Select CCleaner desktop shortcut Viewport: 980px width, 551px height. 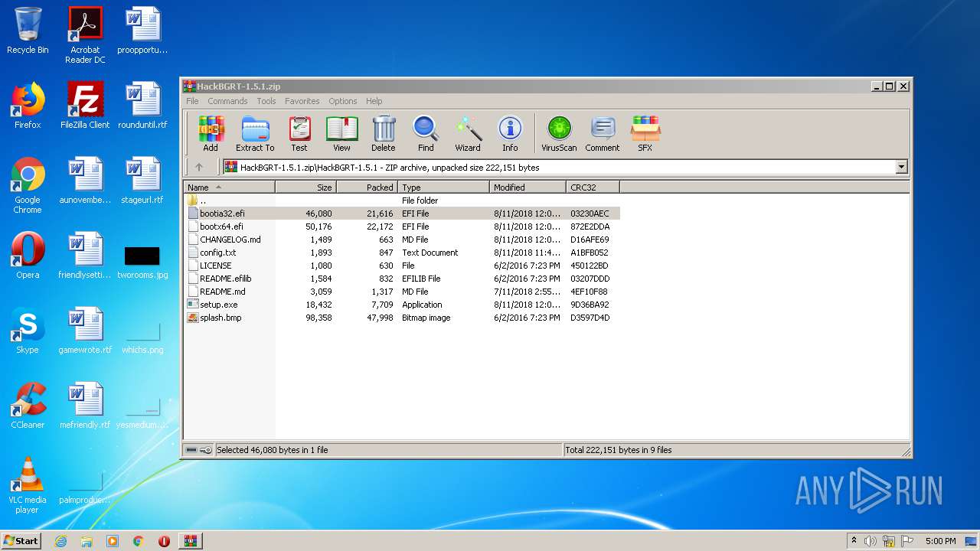point(28,406)
